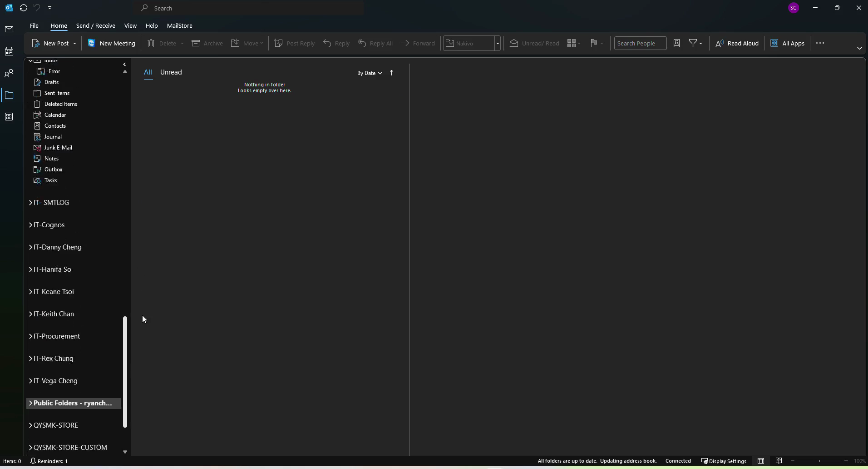Viewport: 868px width, 469px height.
Task: Open Folders view in left navigation bar
Action: pyautogui.click(x=9, y=95)
